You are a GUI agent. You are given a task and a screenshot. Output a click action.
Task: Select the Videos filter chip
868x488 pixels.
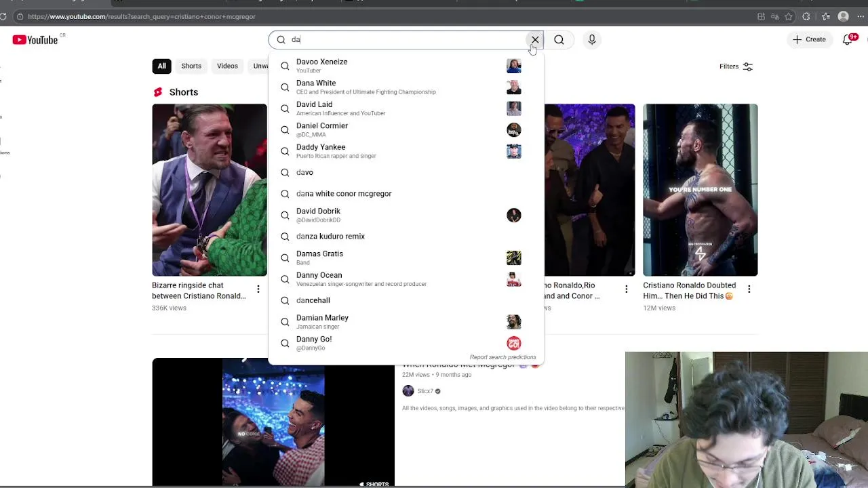point(227,66)
